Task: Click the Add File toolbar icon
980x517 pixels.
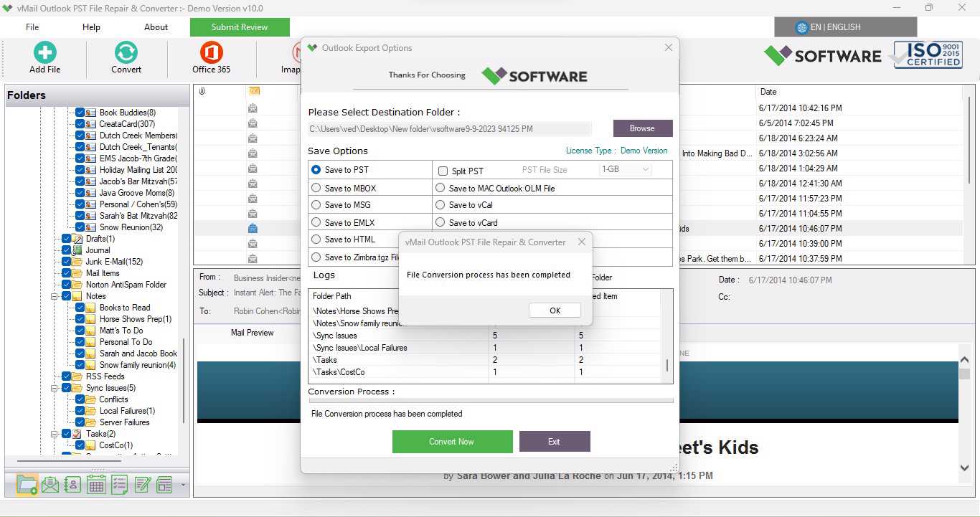Action: (44, 52)
